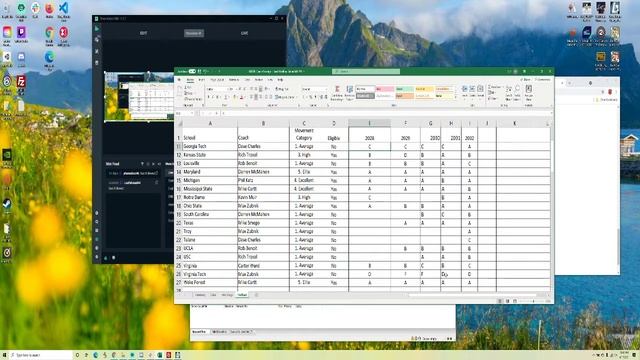
Task: Apply the yellow Neutral cell style
Action: 424,89
